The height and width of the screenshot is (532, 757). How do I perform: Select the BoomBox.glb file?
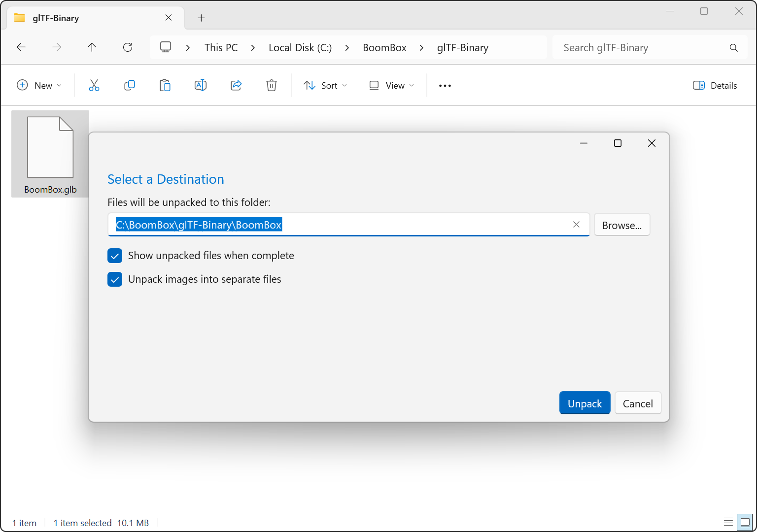point(50,154)
